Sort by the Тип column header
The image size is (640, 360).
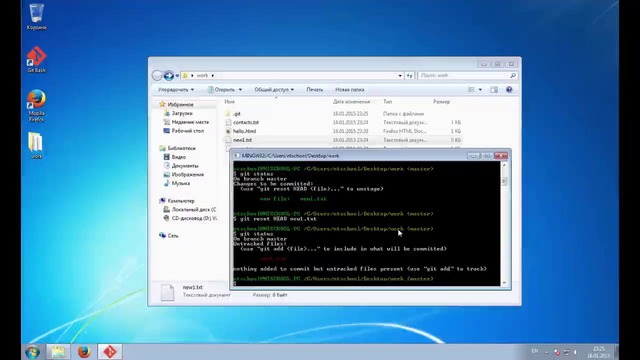coord(387,102)
